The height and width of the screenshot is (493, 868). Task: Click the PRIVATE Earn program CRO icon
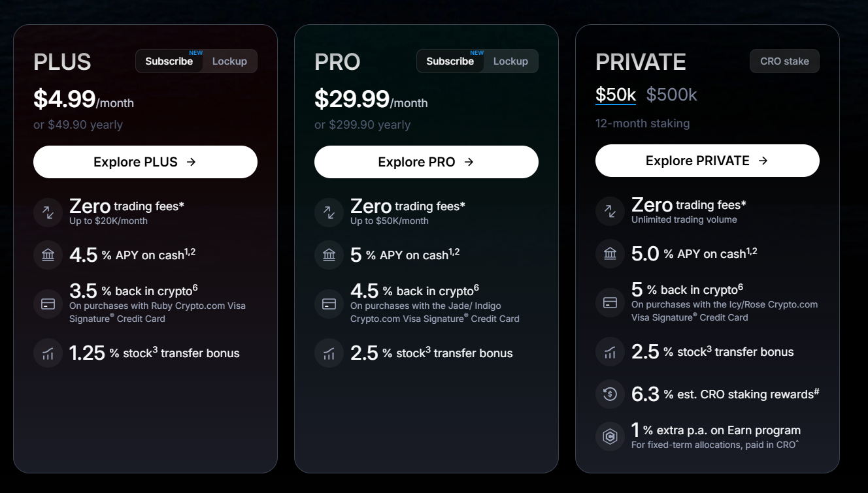click(610, 437)
